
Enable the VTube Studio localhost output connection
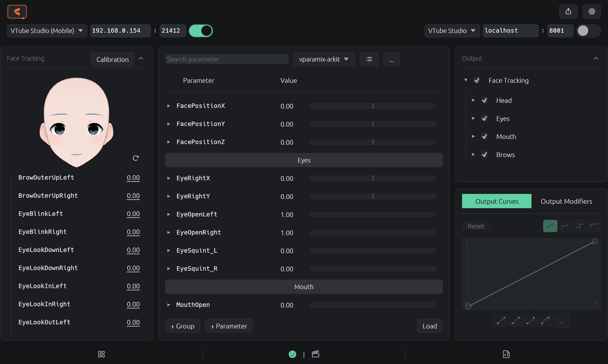(x=589, y=31)
